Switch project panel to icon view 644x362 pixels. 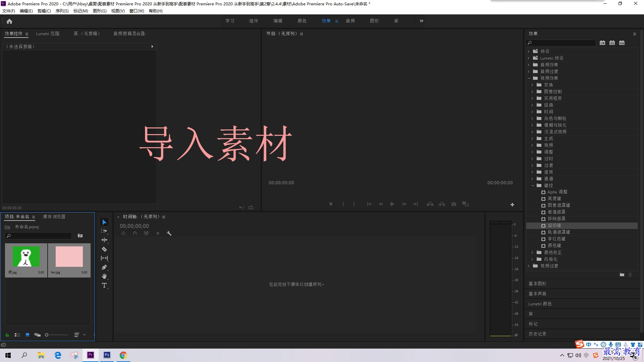[x=28, y=335]
